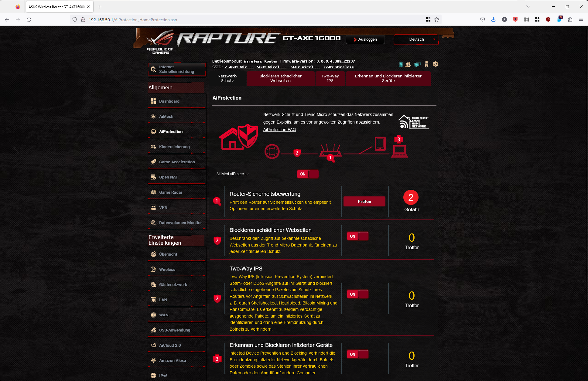
Task: Expand the browser tab list chevron
Action: pos(528,7)
